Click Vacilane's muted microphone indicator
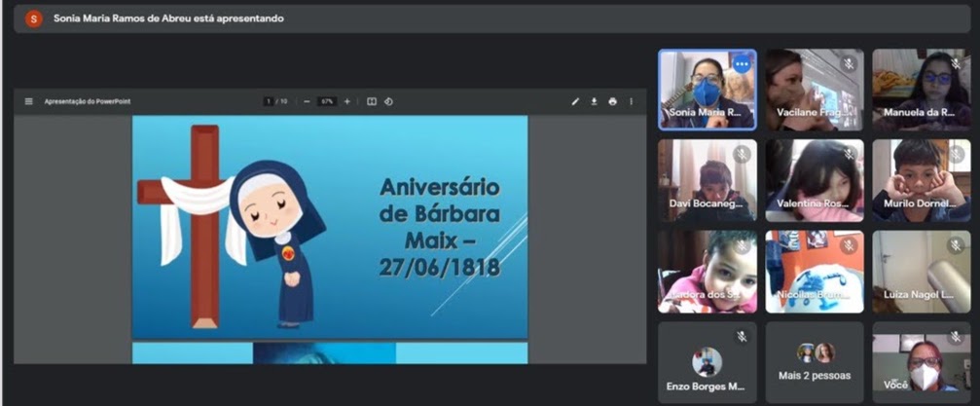Viewport: 980px width, 406px height. (x=849, y=64)
